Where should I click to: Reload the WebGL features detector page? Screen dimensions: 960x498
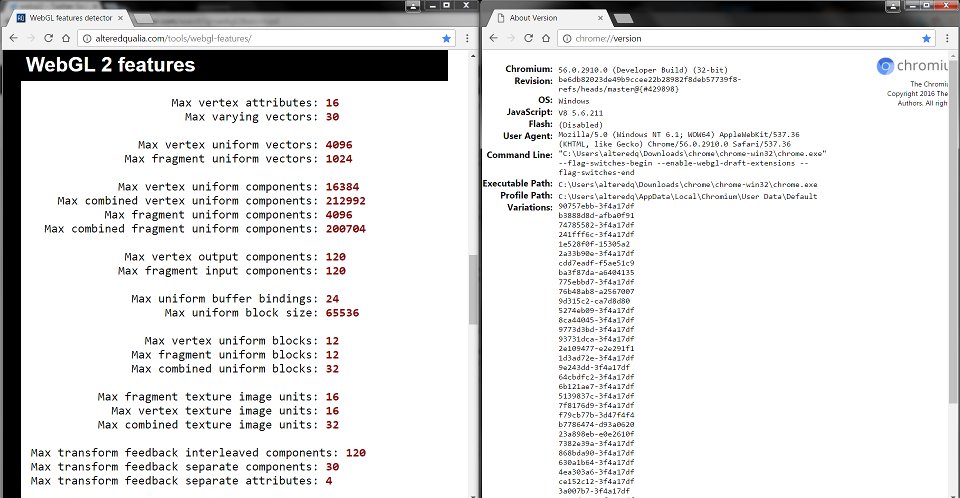point(48,38)
